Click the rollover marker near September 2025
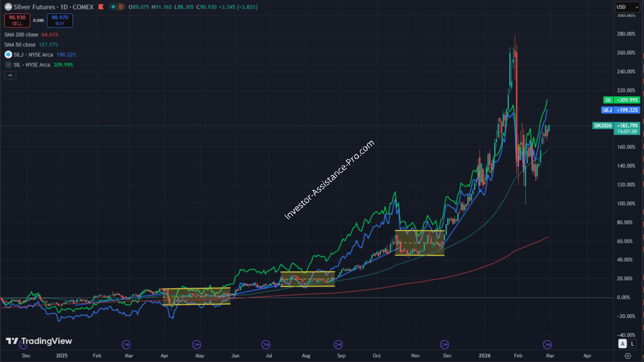The width and height of the screenshot is (644, 362). coord(339,344)
